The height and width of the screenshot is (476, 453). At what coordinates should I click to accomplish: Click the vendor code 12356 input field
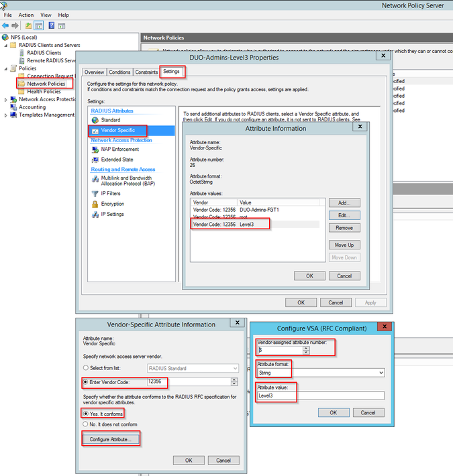[189, 382]
